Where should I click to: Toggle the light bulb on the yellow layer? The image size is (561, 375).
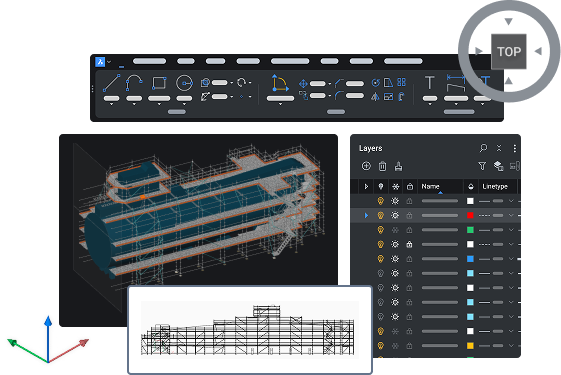[381, 346]
